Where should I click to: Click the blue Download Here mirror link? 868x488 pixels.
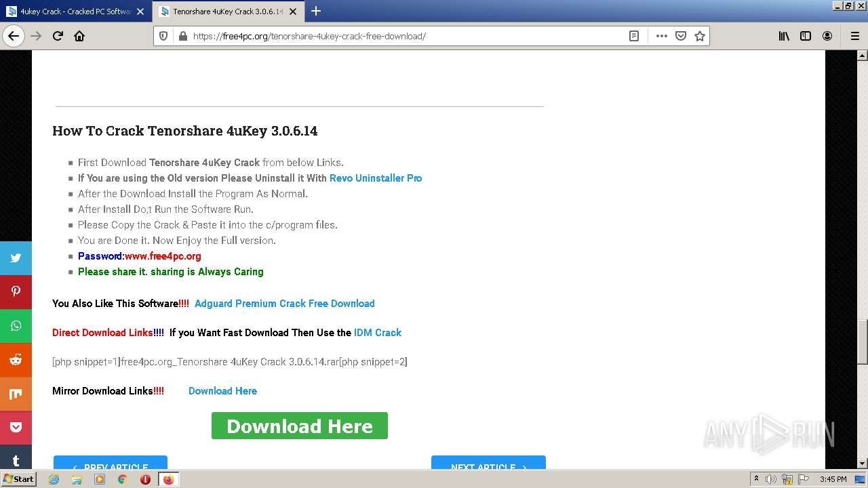pos(222,391)
